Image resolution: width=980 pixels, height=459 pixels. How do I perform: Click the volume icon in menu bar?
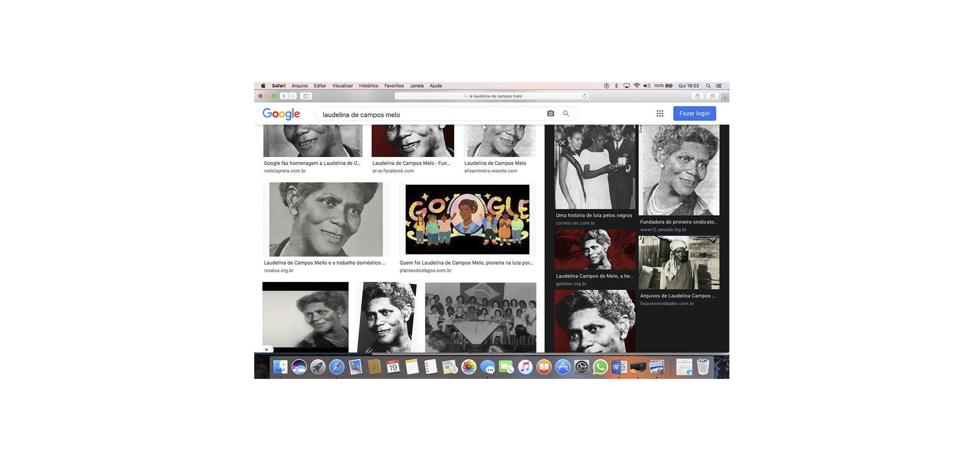[647, 86]
